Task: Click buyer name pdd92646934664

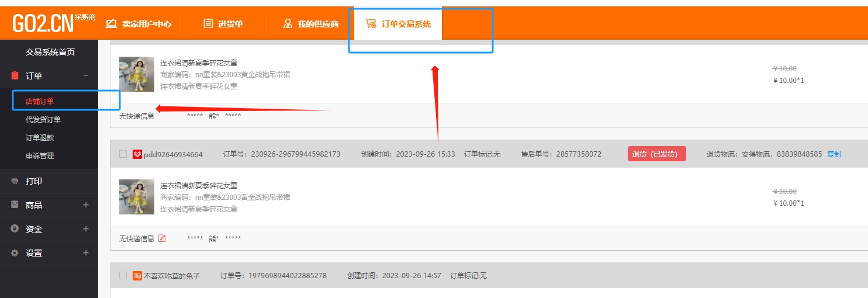Action: point(173,154)
